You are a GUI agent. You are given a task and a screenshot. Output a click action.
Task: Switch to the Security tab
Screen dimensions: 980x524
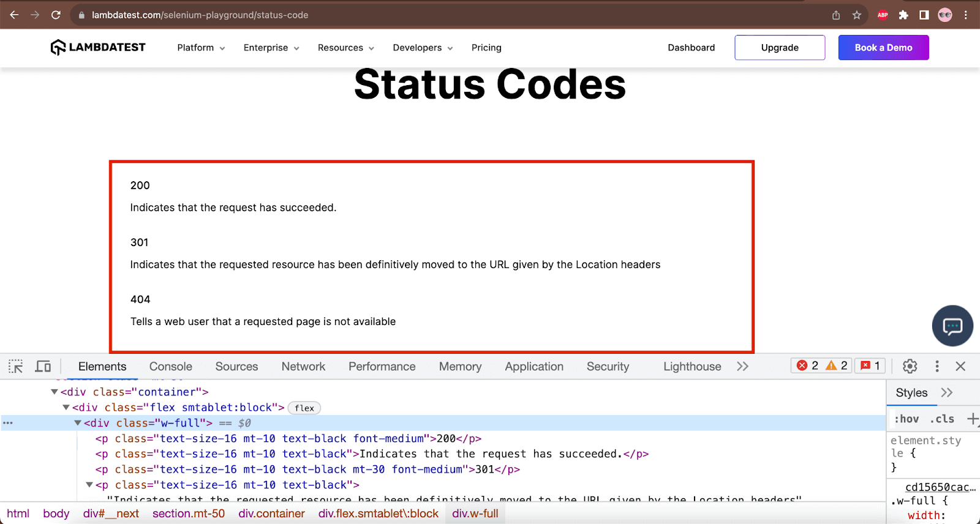pos(608,366)
